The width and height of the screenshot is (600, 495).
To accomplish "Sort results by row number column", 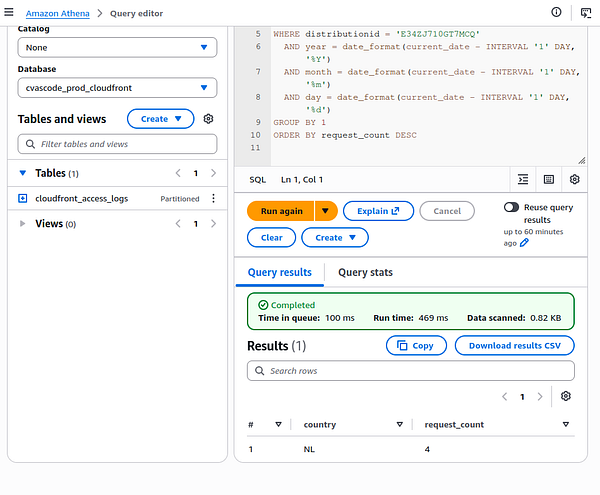I will click(279, 424).
